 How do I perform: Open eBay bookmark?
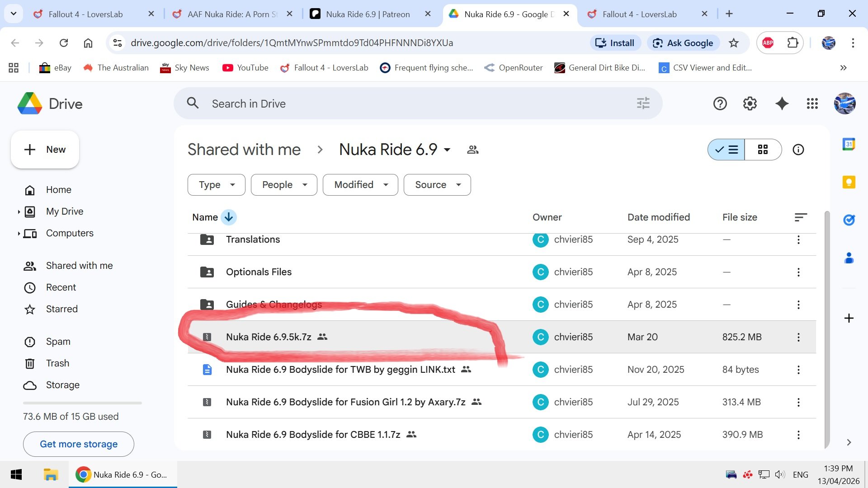pyautogui.click(x=56, y=68)
